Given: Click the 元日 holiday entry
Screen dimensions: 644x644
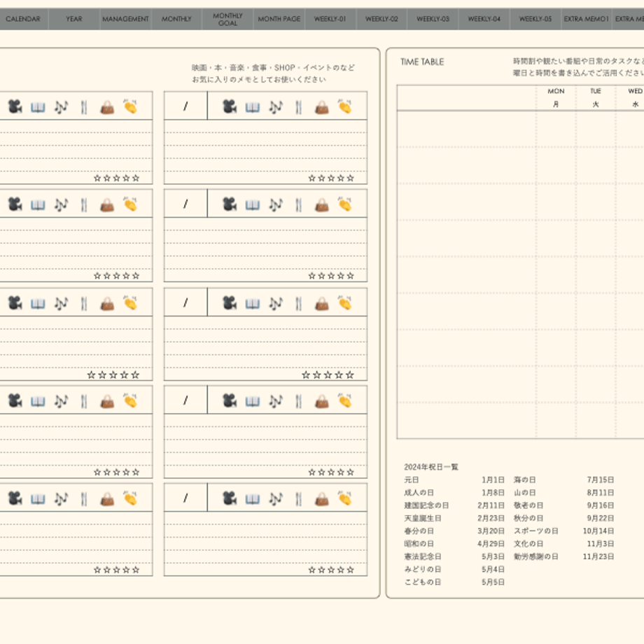Looking at the screenshot, I should pyautogui.click(x=412, y=479).
